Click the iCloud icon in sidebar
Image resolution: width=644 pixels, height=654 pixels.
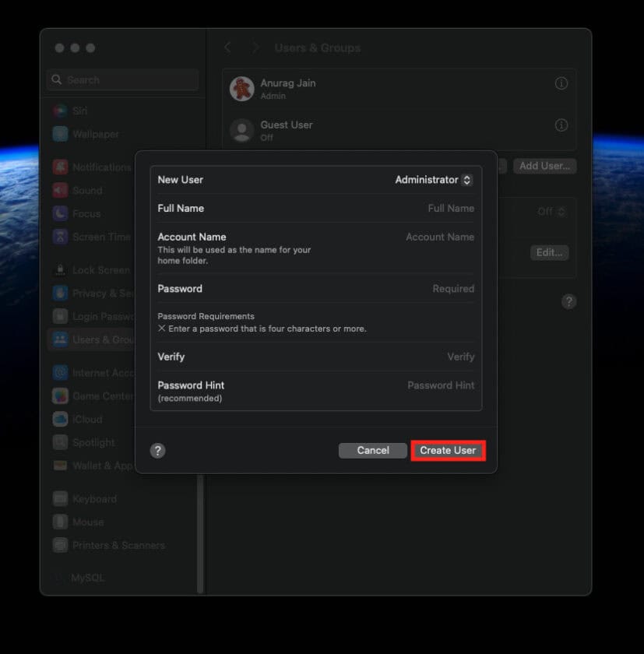(x=60, y=419)
